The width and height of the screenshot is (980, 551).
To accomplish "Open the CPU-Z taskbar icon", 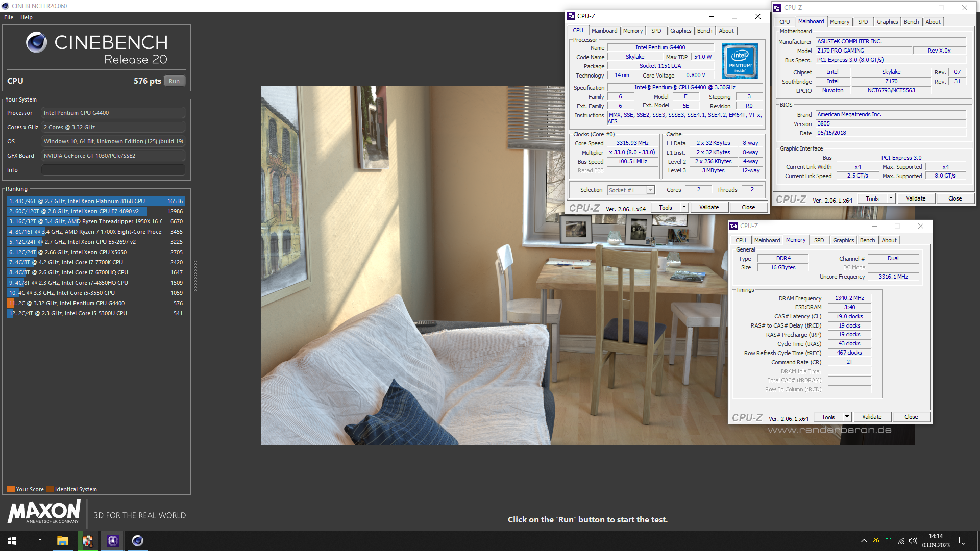I will coord(112,541).
